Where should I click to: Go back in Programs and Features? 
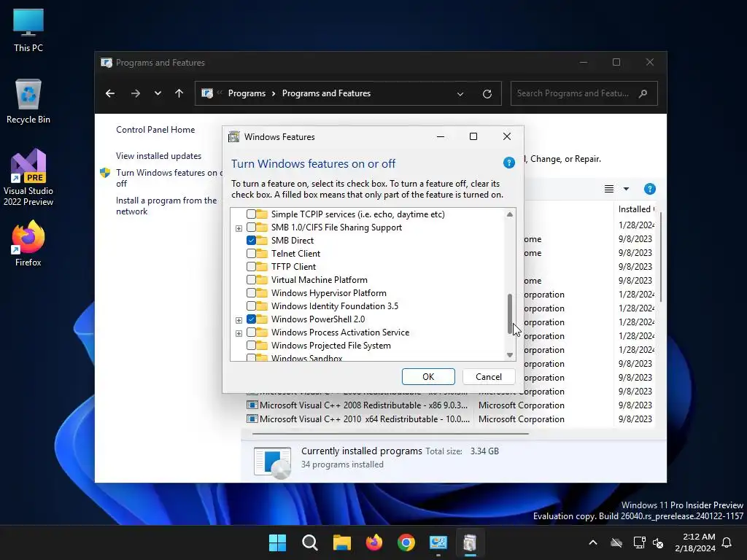tap(110, 93)
